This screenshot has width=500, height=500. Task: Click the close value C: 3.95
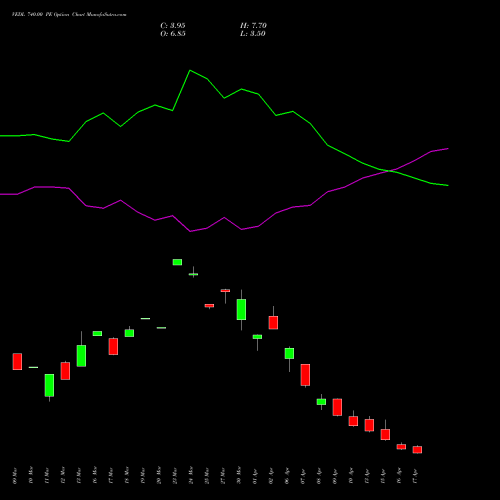173,26
